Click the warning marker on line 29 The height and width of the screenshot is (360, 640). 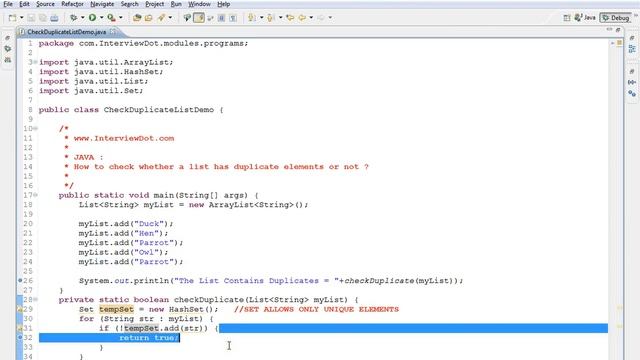pos(19,309)
